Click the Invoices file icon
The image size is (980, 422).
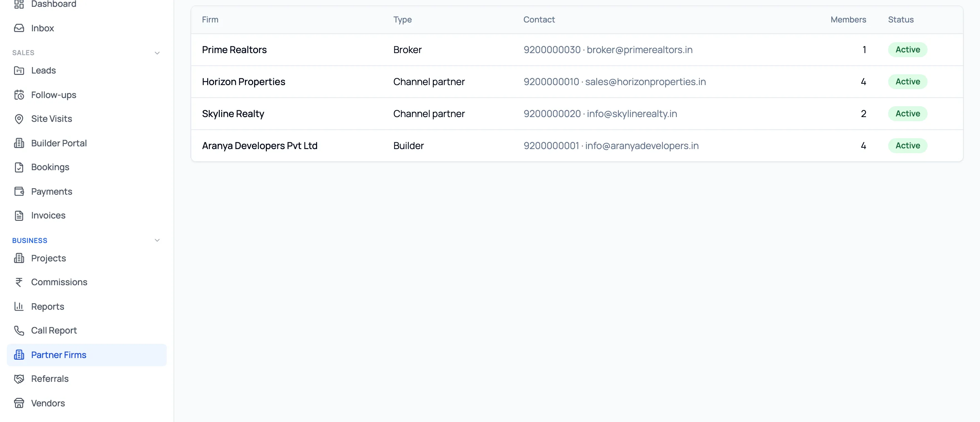click(19, 215)
